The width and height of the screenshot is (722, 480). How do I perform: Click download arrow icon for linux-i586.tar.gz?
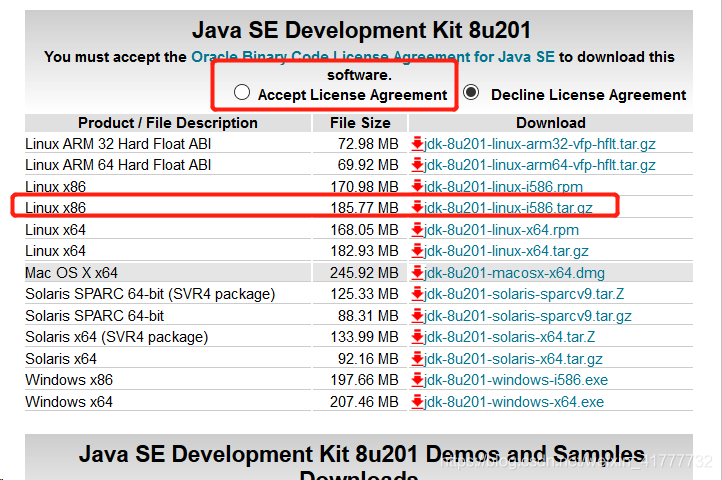coord(417,208)
